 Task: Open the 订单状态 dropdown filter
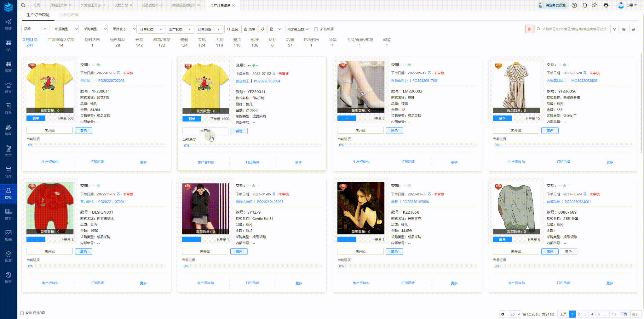[x=151, y=29]
